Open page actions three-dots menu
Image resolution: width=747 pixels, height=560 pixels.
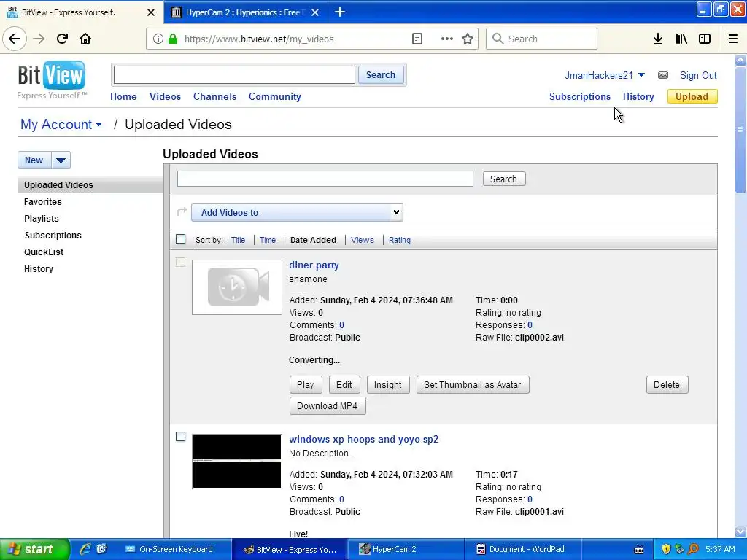(x=447, y=39)
